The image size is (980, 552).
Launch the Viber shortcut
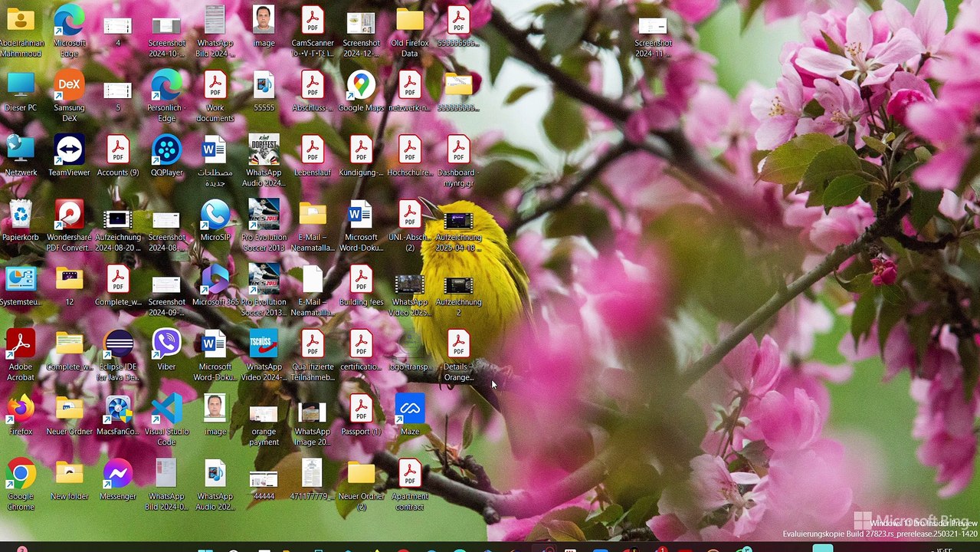click(x=166, y=350)
